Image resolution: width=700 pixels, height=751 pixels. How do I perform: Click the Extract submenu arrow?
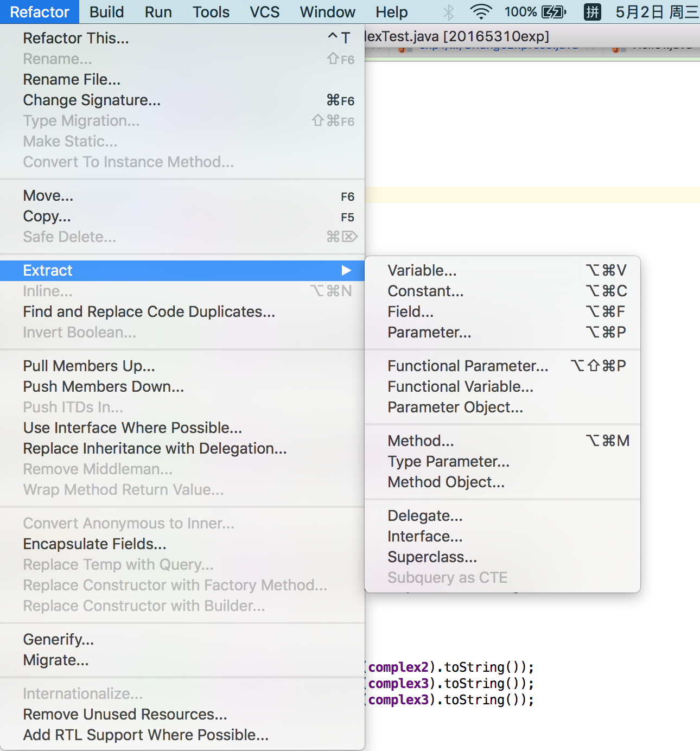click(346, 270)
